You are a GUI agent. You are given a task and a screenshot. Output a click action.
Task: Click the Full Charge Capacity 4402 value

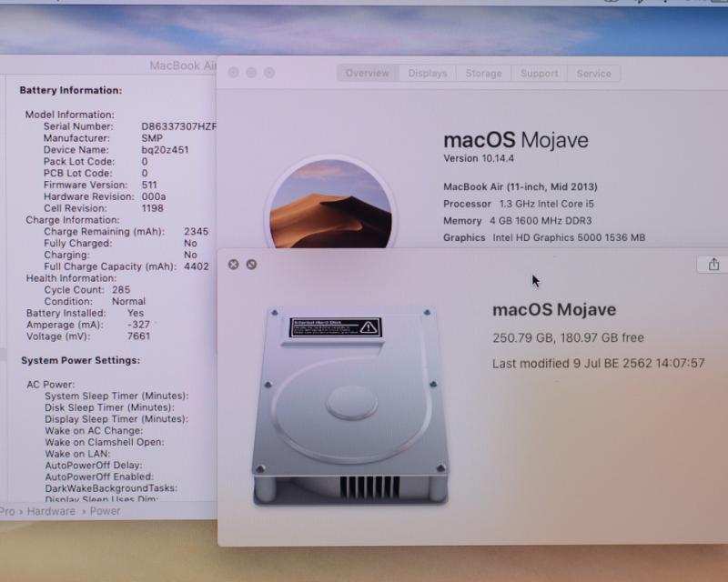196,266
